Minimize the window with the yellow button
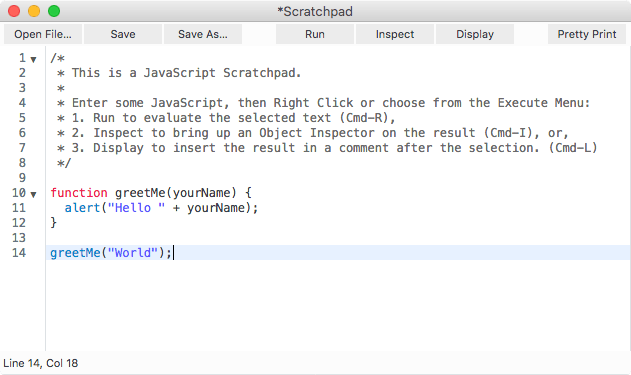Viewport: 631px width, 375px height. pos(34,11)
